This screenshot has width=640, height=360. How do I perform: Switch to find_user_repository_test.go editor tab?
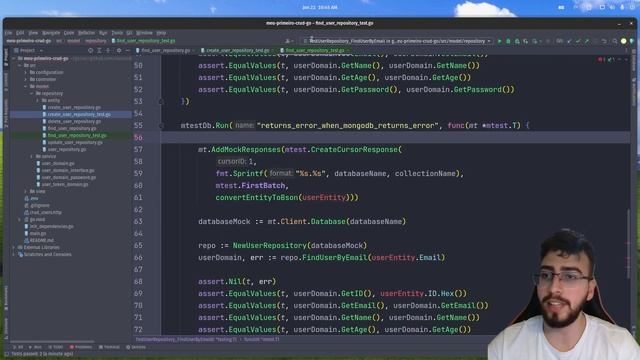(x=315, y=50)
